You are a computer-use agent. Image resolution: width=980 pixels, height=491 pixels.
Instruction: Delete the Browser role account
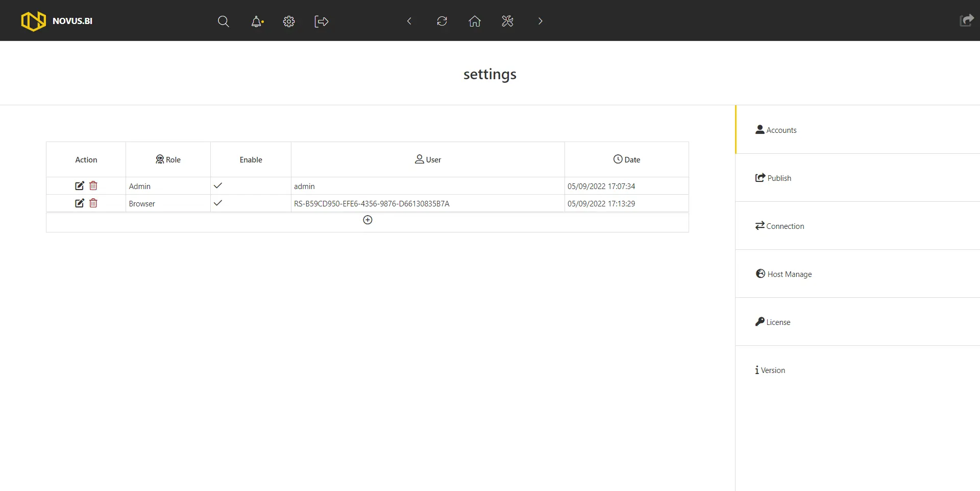(x=93, y=203)
